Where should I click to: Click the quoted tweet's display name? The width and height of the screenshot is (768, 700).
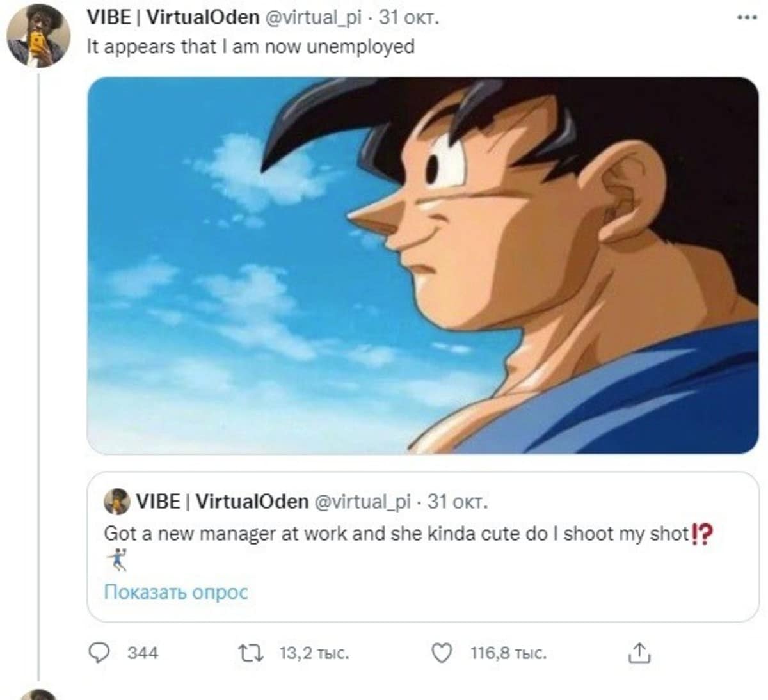[221, 502]
